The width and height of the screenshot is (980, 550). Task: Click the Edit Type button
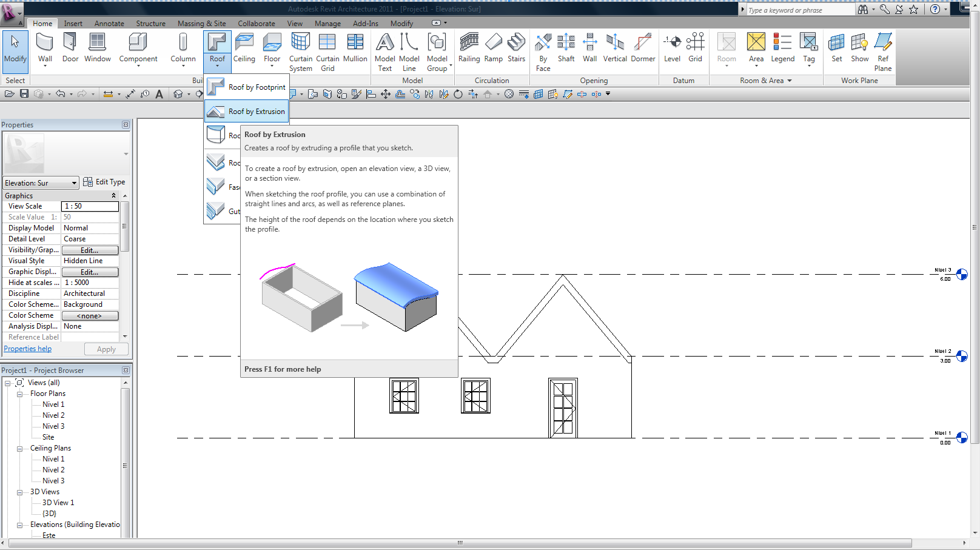[104, 182]
